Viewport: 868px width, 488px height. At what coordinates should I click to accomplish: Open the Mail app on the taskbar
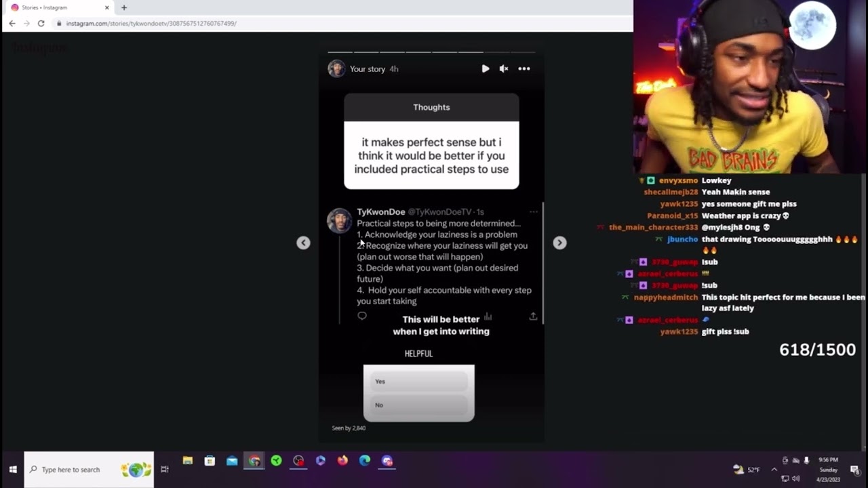click(232, 461)
